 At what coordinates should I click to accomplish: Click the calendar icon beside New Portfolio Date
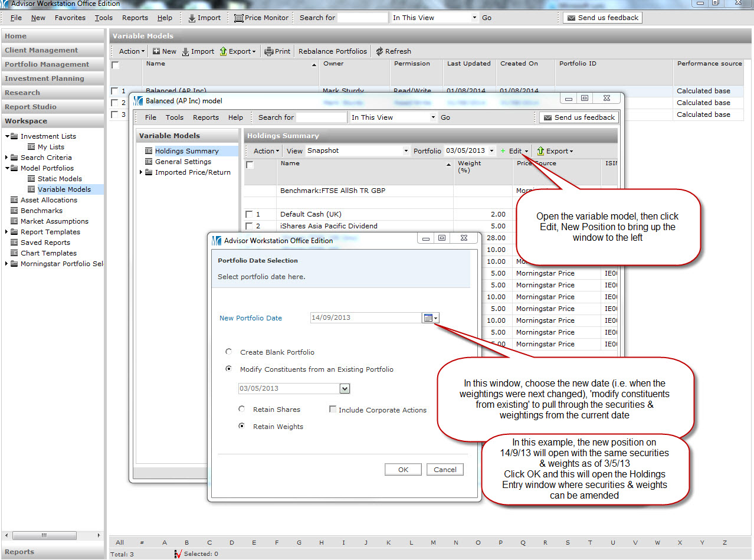(x=428, y=318)
